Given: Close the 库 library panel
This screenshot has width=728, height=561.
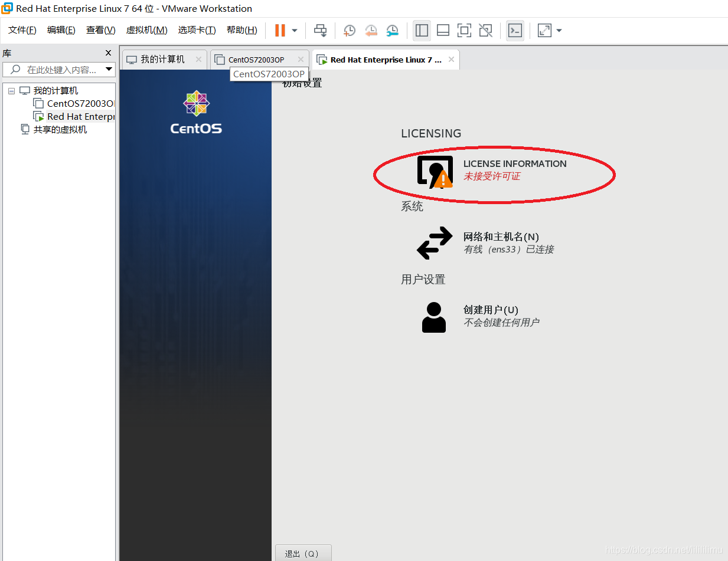Looking at the screenshot, I should point(108,53).
